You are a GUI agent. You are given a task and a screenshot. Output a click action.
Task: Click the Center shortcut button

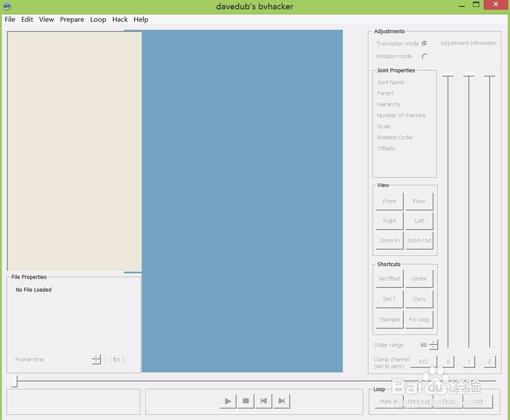click(x=419, y=279)
